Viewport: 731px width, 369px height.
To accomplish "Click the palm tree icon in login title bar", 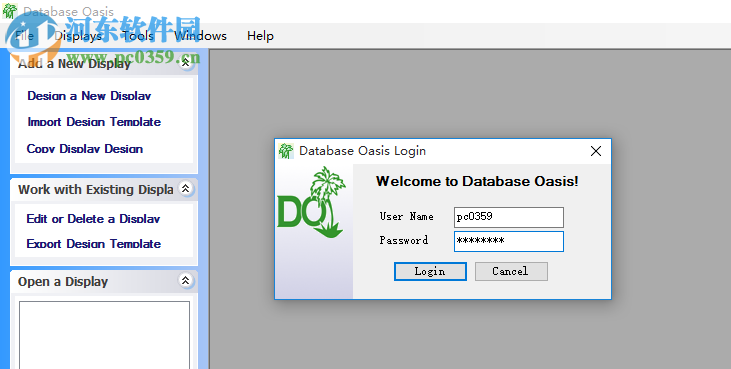I will click(286, 151).
